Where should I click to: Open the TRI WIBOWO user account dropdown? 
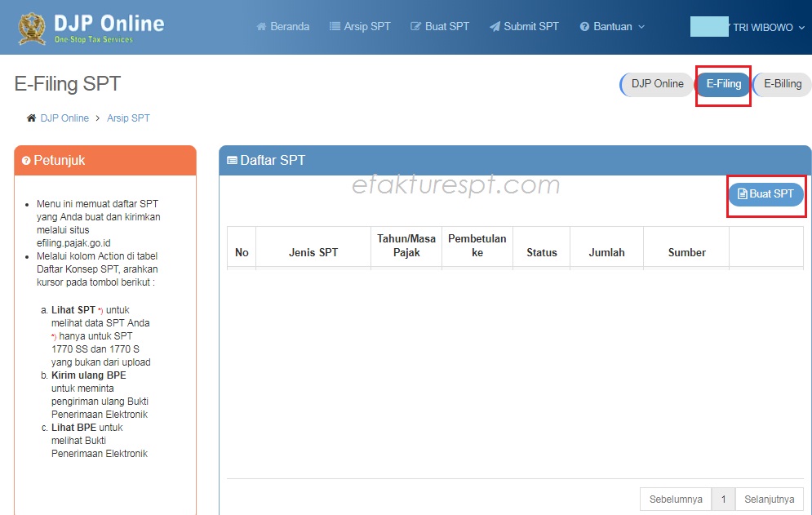tap(769, 28)
